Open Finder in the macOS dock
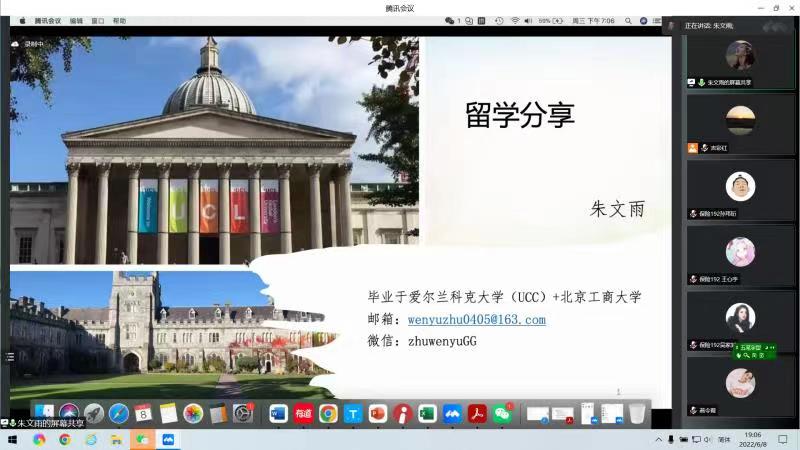 coord(44,413)
